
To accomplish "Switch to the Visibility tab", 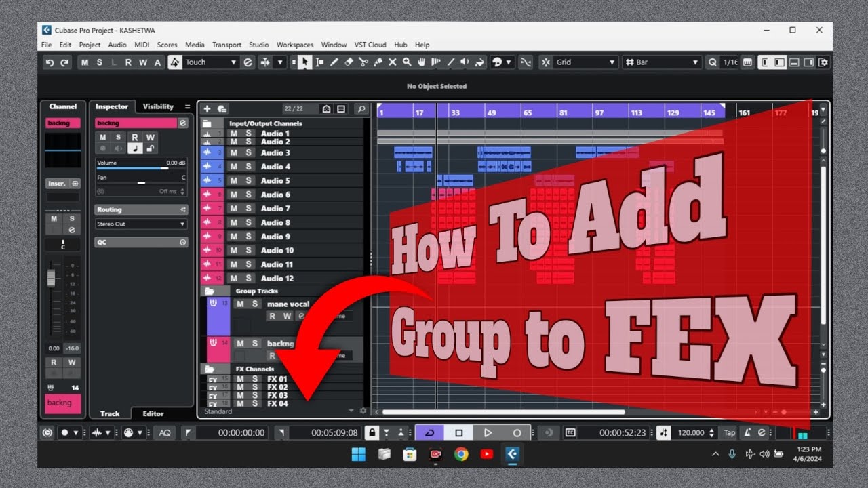I will pyautogui.click(x=158, y=106).
